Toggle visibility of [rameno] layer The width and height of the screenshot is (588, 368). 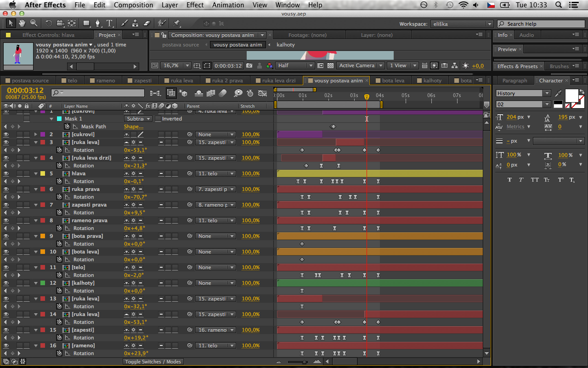6,345
